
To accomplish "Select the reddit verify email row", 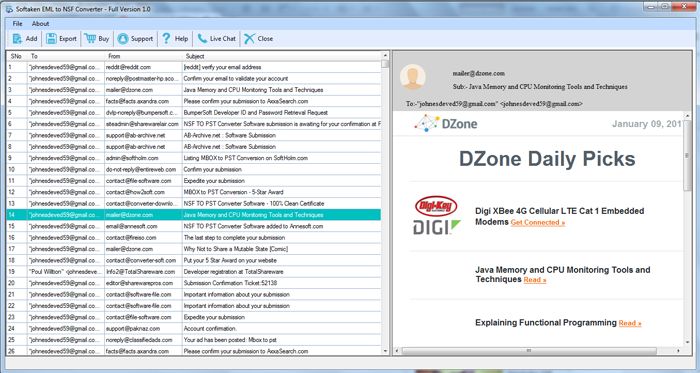I will click(x=194, y=67).
